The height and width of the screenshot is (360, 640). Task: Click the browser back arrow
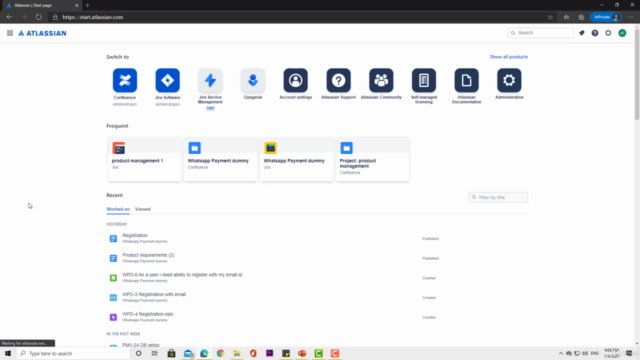pyautogui.click(x=9, y=17)
